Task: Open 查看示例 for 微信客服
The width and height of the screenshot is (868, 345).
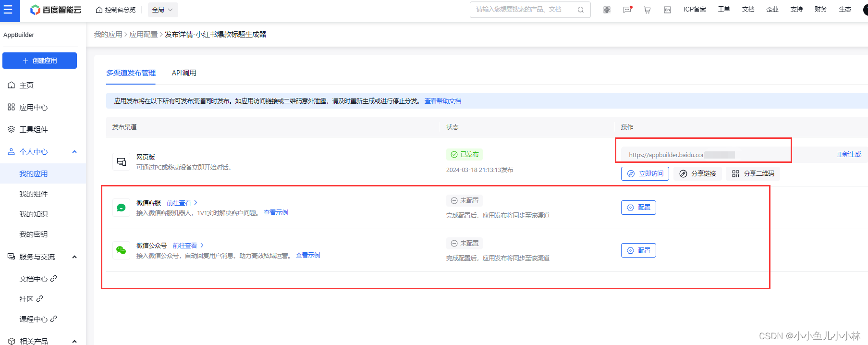Action: coord(276,212)
